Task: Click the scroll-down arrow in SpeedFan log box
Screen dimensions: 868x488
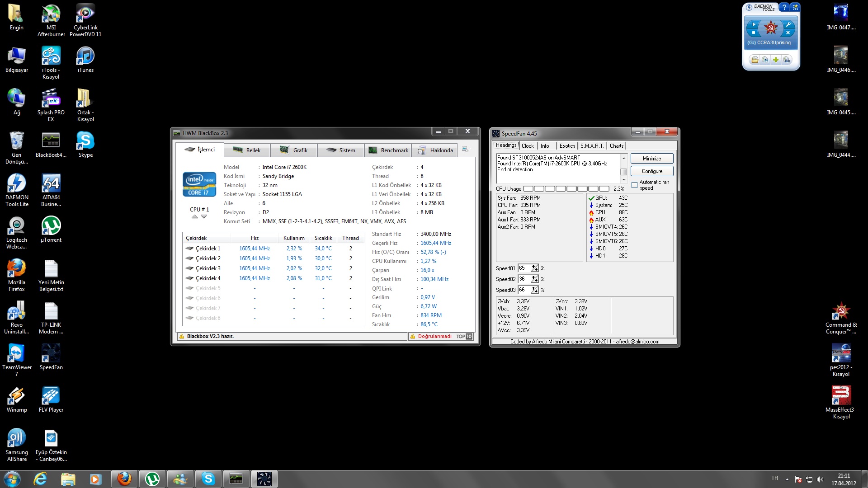Action: coord(624,180)
